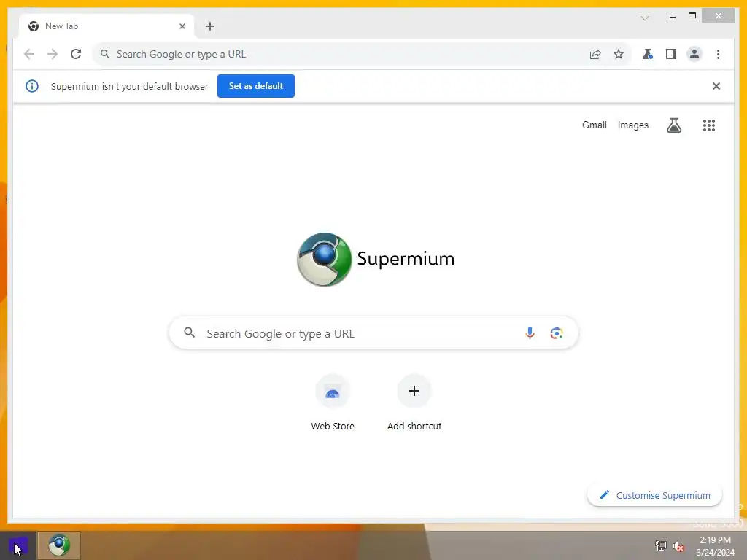Open the share page icon in the address bar
747x560 pixels.
(595, 54)
